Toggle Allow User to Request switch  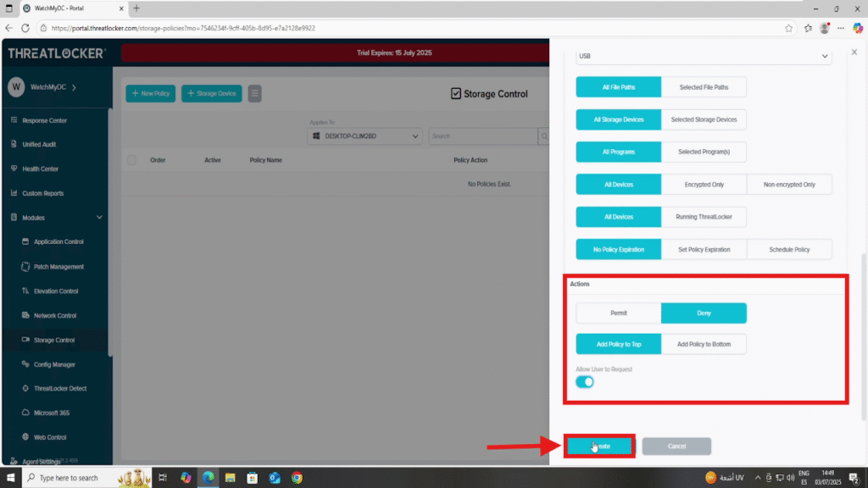click(585, 382)
